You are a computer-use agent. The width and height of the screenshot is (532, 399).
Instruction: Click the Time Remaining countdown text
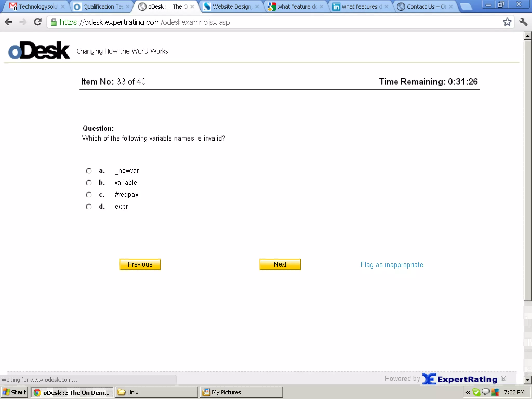tap(428, 82)
